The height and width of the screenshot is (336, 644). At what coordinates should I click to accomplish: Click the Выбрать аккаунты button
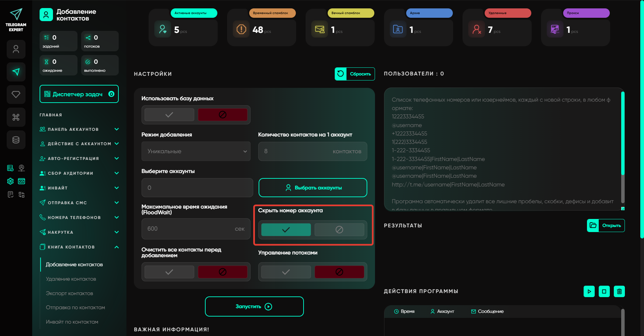click(x=313, y=188)
